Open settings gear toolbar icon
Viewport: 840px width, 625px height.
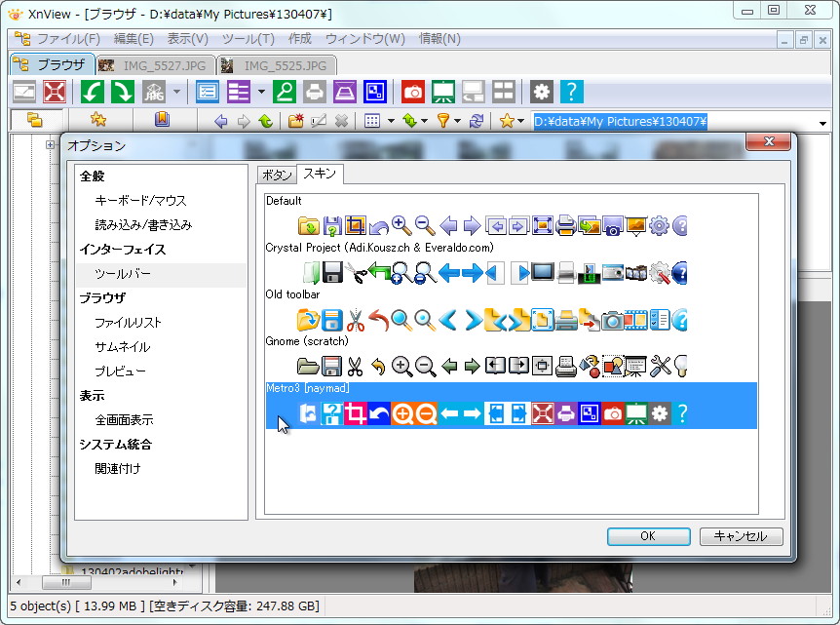tap(542, 93)
